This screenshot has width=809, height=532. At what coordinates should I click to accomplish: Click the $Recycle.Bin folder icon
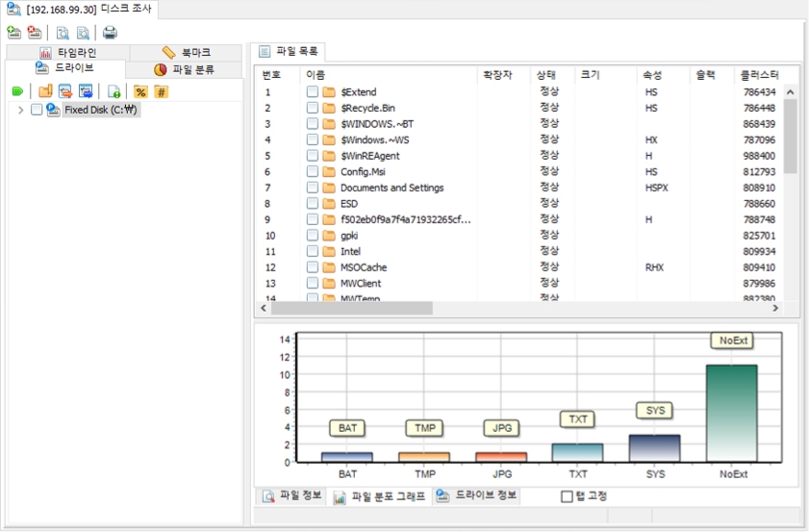coord(329,108)
